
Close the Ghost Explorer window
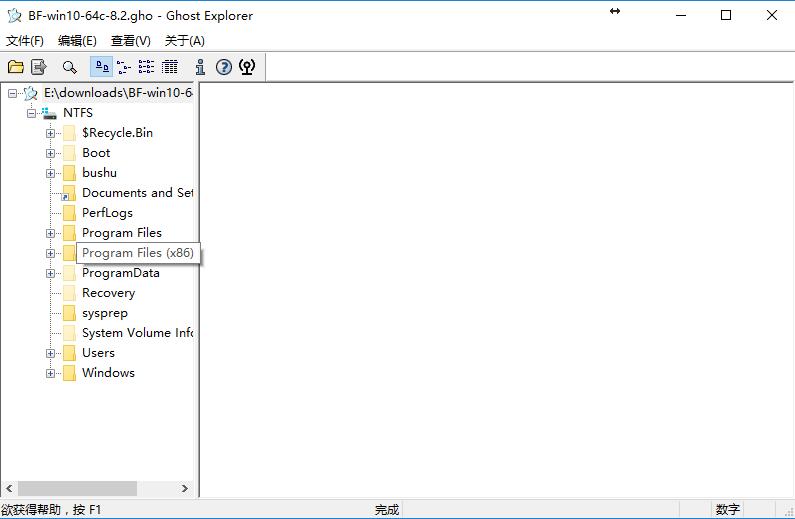tap(772, 15)
